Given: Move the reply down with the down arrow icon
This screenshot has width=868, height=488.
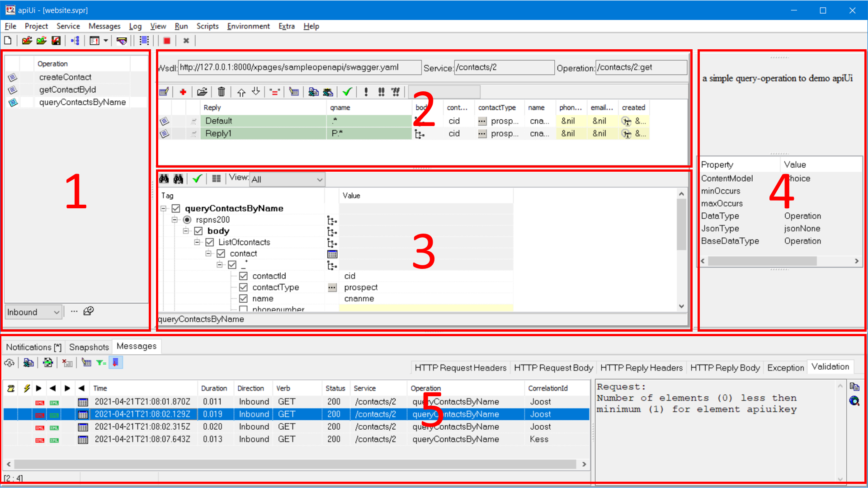Looking at the screenshot, I should 256,92.
